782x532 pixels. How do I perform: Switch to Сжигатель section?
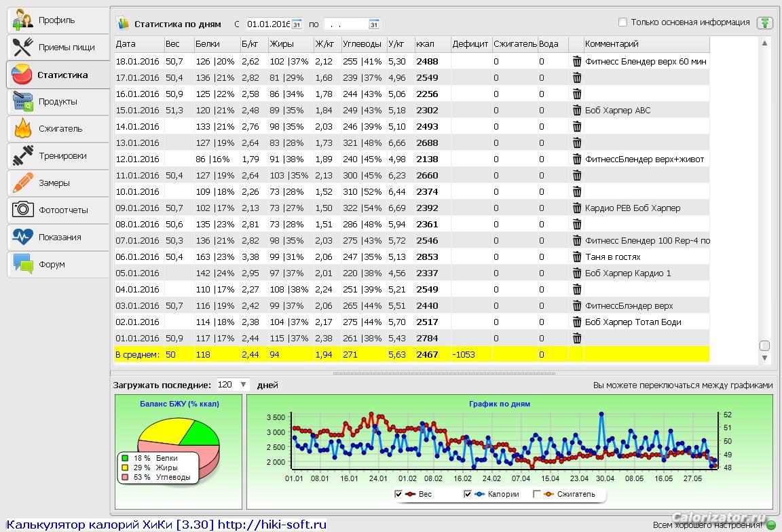click(x=58, y=129)
